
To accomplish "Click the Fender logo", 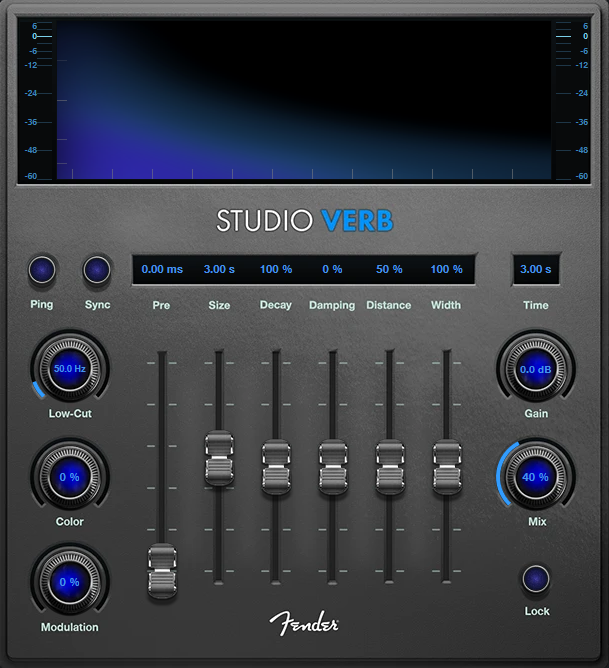I will coord(304,622).
